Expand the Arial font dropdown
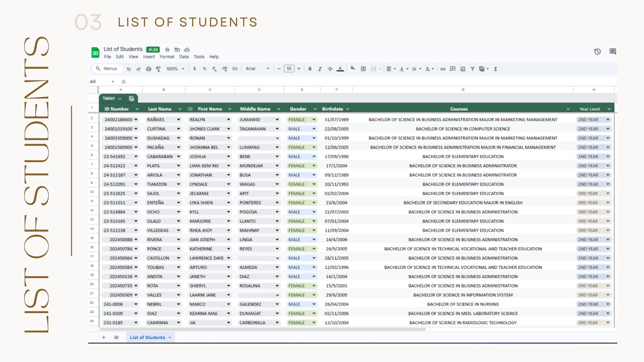Viewport: 644px width, 362px height. pyautogui.click(x=268, y=69)
